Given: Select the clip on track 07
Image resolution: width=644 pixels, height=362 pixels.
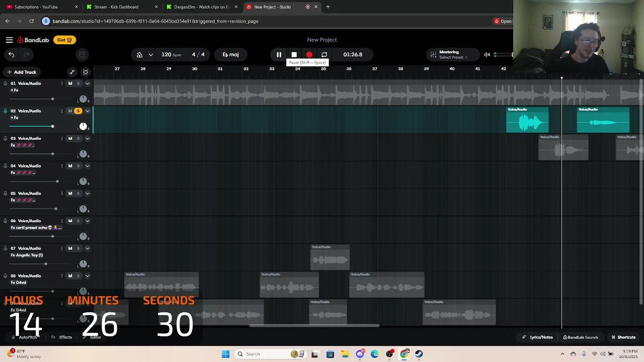Looking at the screenshot, I should 330,257.
